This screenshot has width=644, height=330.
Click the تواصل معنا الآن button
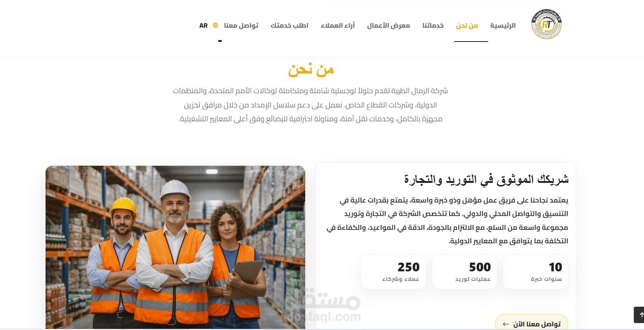[x=531, y=322]
